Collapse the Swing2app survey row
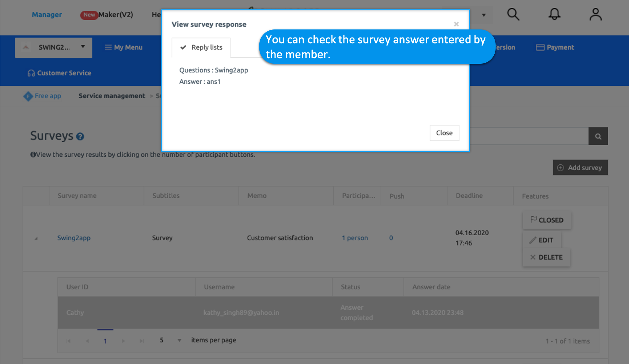This screenshot has height=364, width=629. 36,238
